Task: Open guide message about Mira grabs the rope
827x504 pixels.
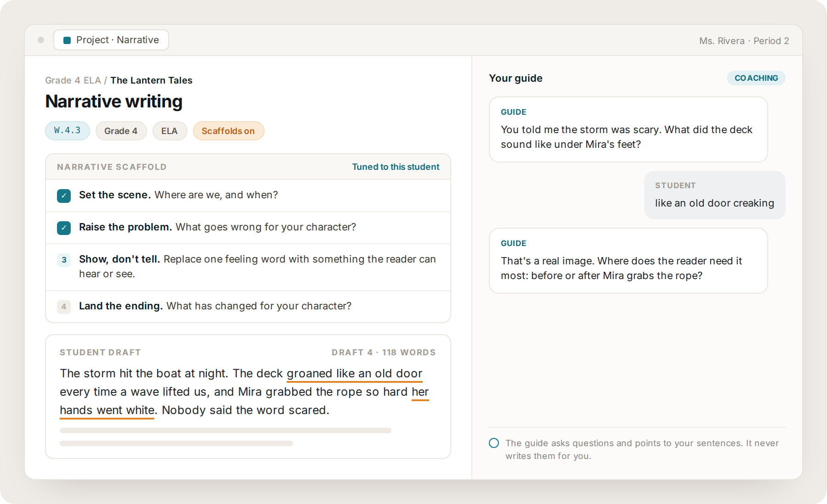Action: coord(629,261)
